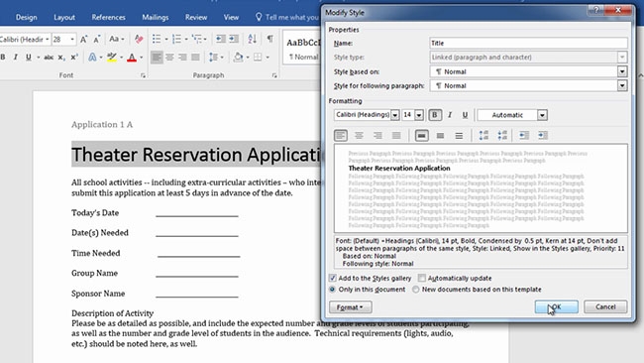Justify text in the Modify Style dialog
Viewport: 644px width, 363px height.
[x=396, y=135]
